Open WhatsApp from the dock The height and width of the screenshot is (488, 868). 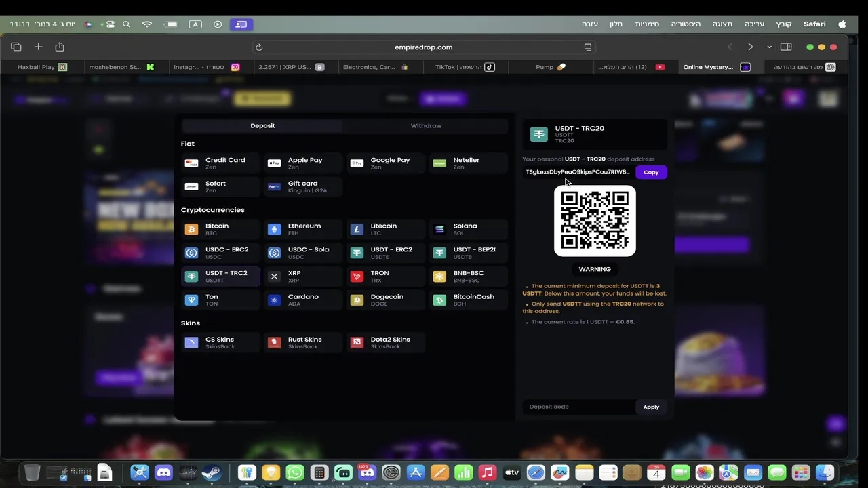[295, 472]
